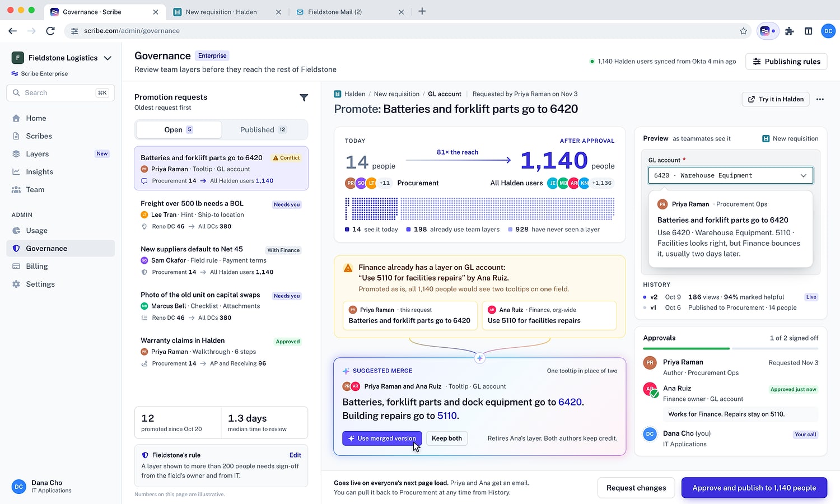Reload the page with the refresh icon
The width and height of the screenshot is (840, 504).
click(x=50, y=31)
